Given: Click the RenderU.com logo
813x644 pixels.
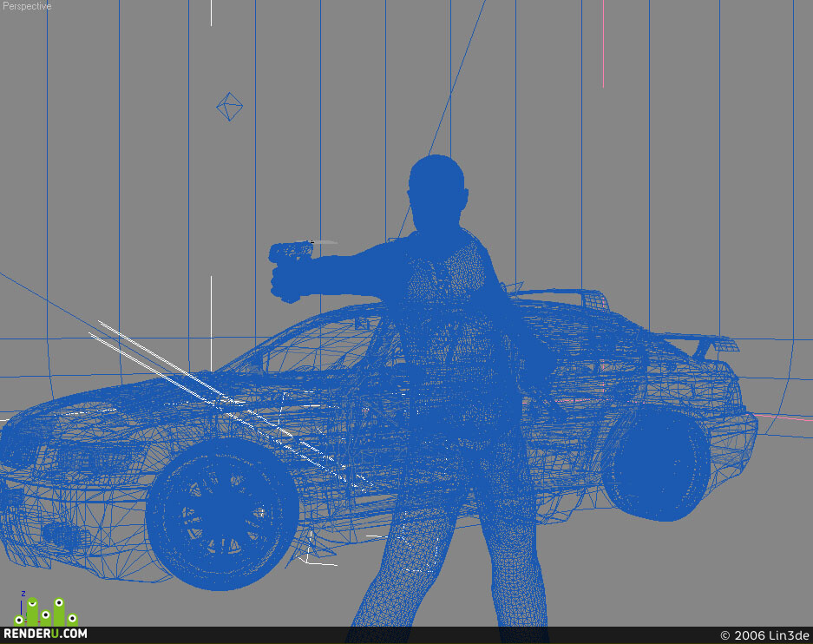Looking at the screenshot, I should 46,633.
